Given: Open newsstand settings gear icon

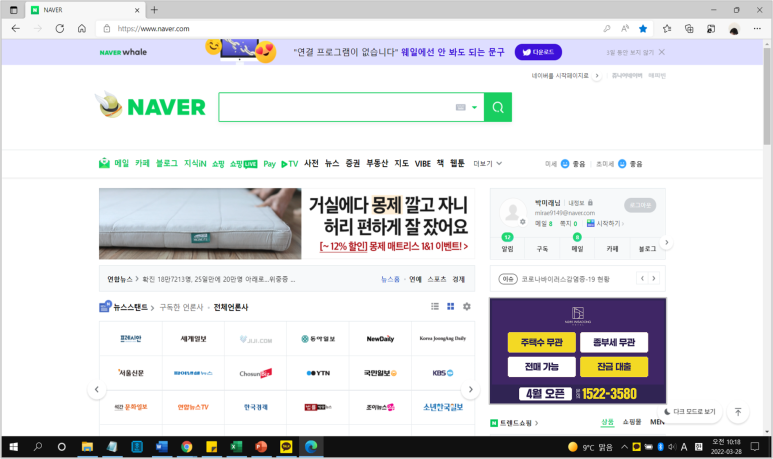Looking at the screenshot, I should point(466,306).
